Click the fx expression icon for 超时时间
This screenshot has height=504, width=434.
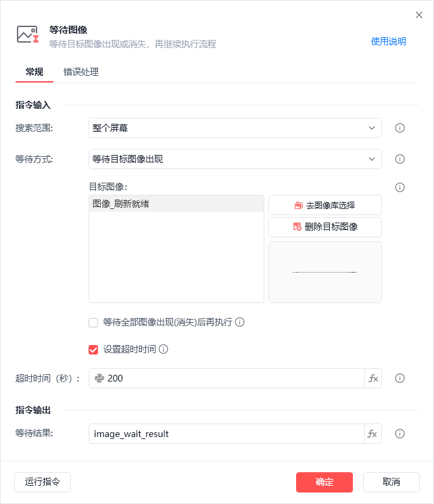tap(373, 378)
